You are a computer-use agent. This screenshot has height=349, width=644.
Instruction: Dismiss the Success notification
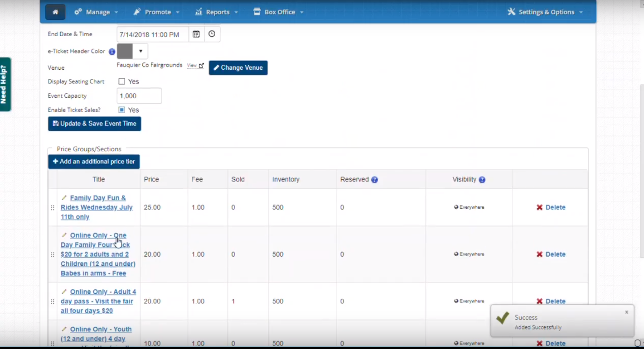click(626, 312)
